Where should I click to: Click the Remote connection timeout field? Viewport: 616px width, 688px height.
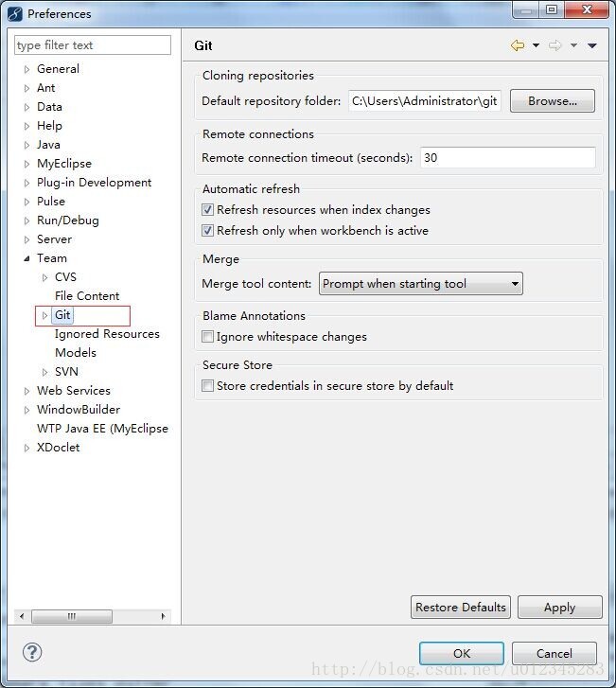508,157
